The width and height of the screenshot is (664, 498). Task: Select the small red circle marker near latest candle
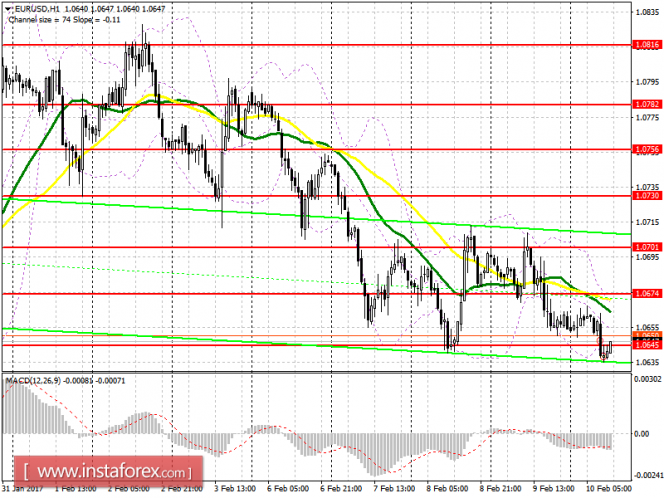click(x=599, y=340)
